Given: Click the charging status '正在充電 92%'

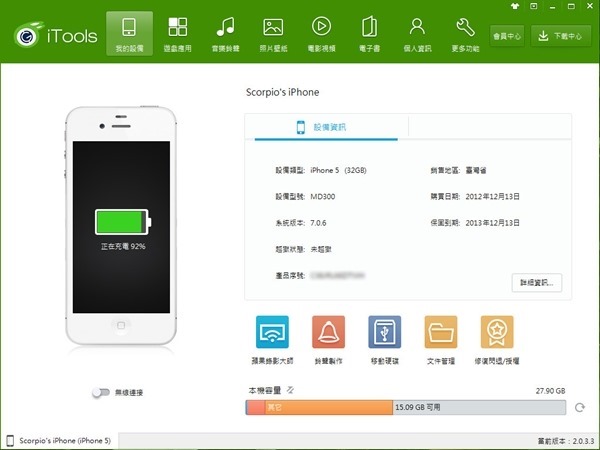Looking at the screenshot, I should point(123,246).
